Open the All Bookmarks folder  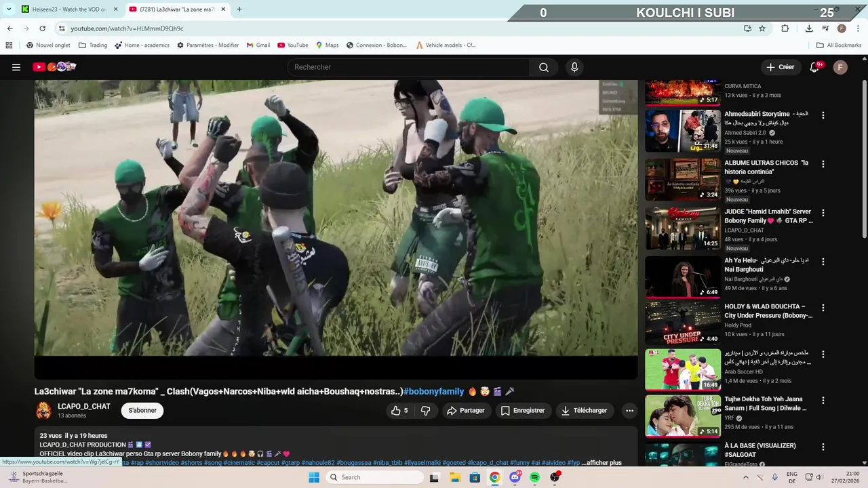tap(839, 45)
